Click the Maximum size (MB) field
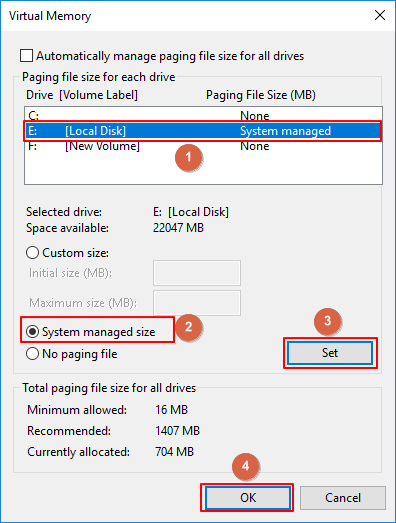The image size is (396, 523). 197,303
